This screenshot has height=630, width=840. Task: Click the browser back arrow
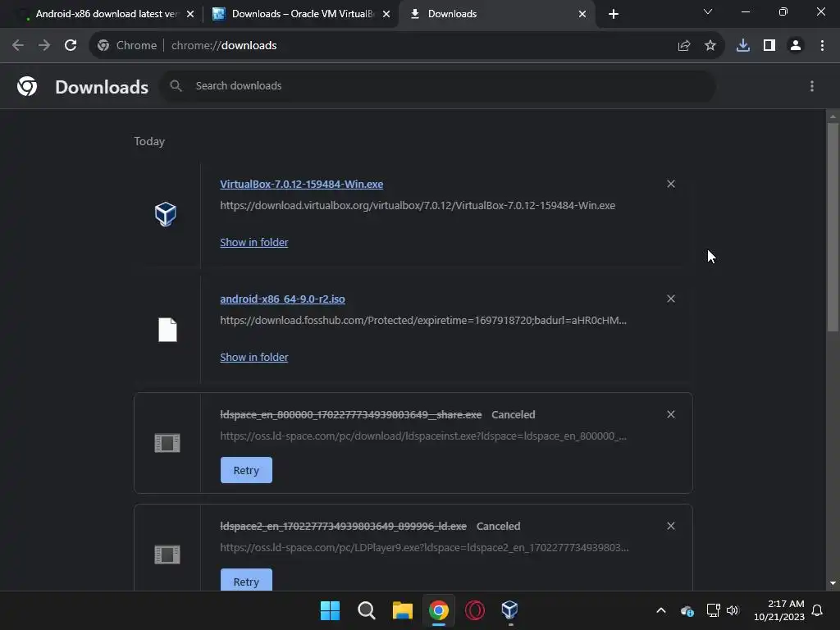[18, 46]
